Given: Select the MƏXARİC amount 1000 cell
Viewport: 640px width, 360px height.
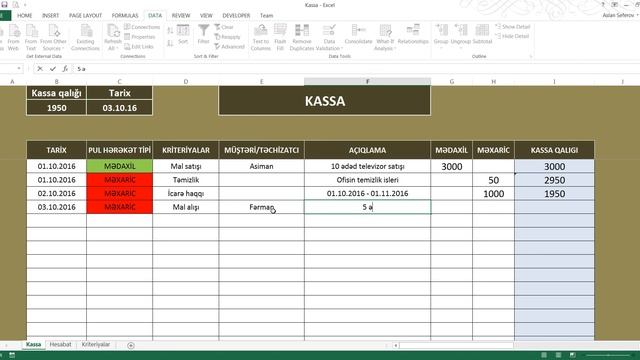Looking at the screenshot, I should [493, 193].
